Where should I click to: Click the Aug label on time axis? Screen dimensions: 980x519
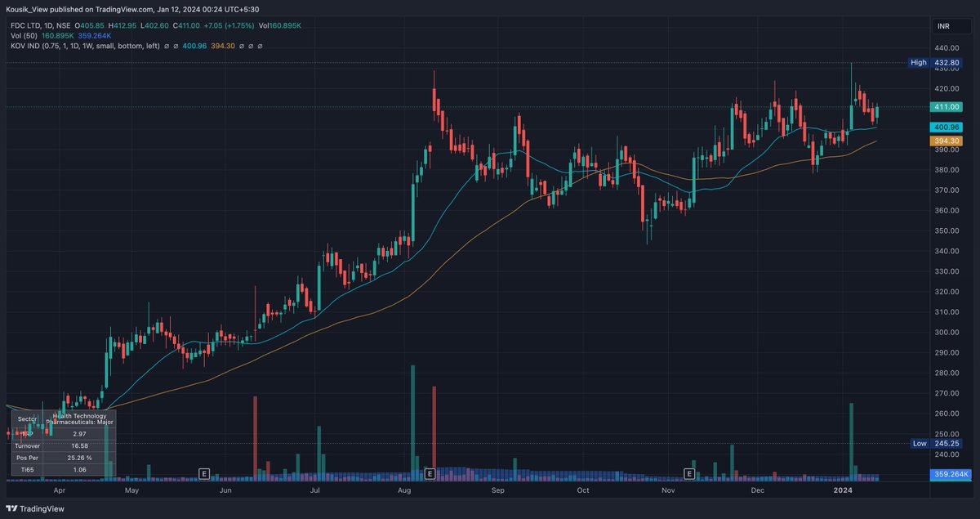pyautogui.click(x=404, y=491)
